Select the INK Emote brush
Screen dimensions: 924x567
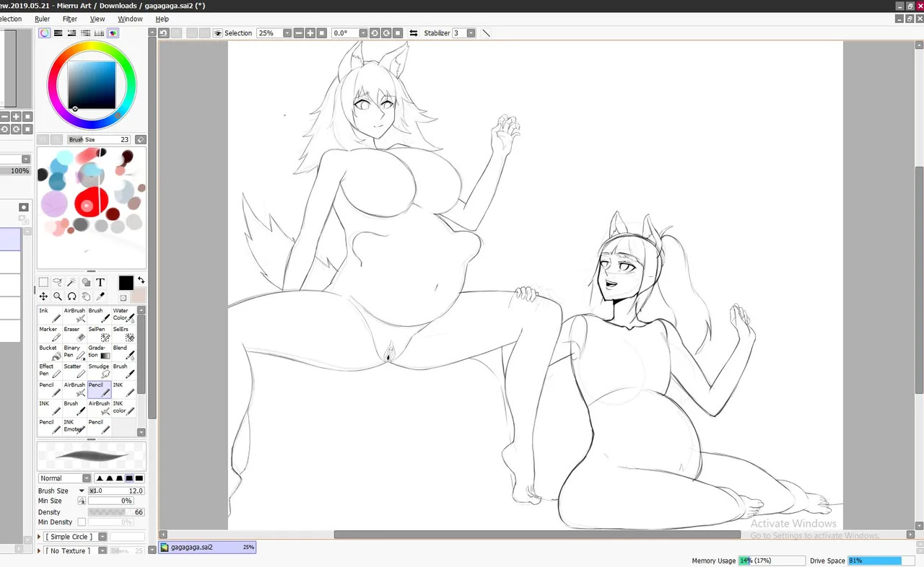(74, 426)
